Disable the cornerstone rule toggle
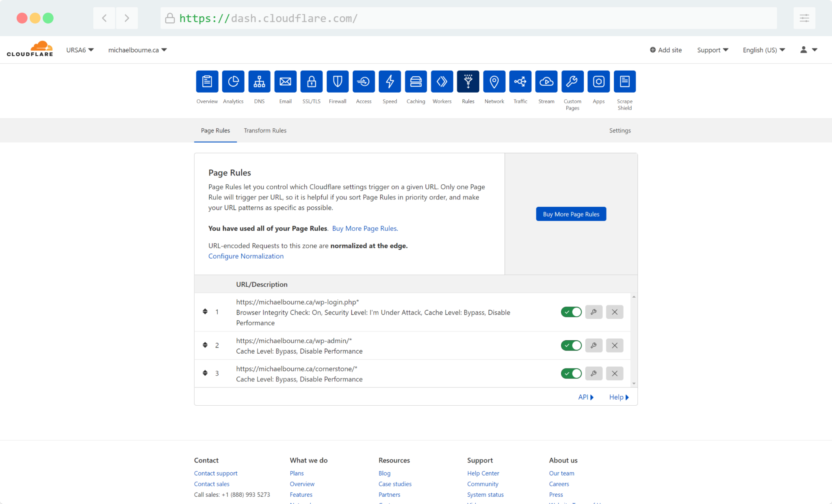The height and width of the screenshot is (504, 832). 571,373
